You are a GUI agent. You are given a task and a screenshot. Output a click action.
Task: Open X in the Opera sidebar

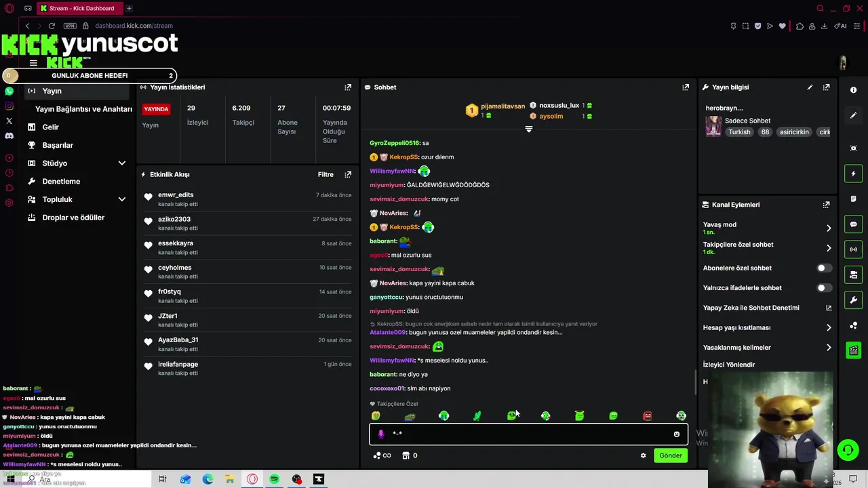9,121
